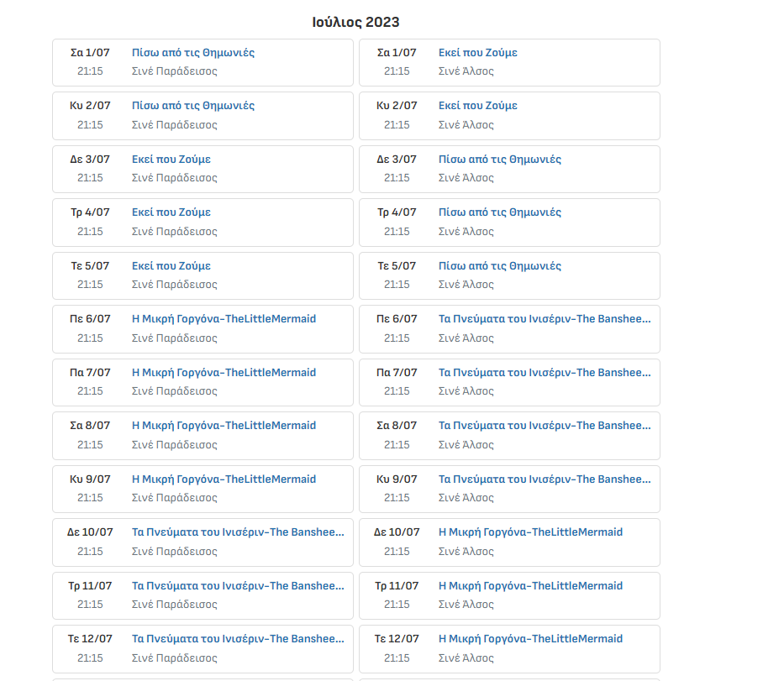Screen dimensions: 784x681
Task: Click Κυ 9/07 'Η Μικρή Γοργόνα' link
Action: (x=224, y=479)
